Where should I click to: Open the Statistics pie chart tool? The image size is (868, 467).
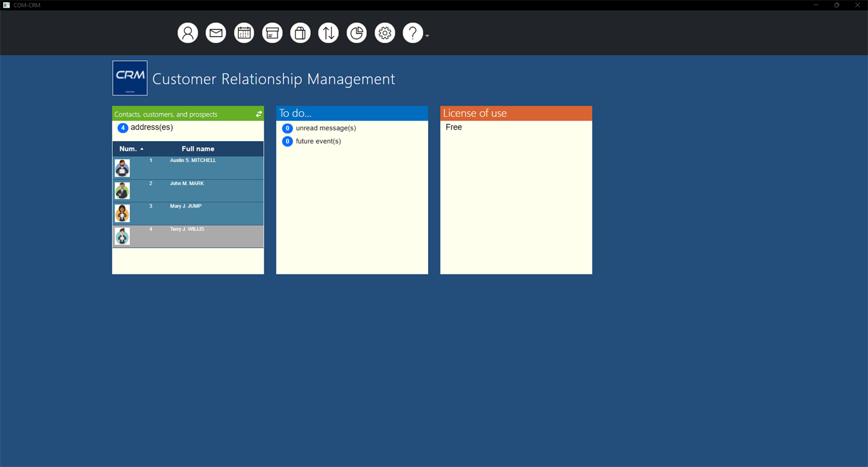point(356,32)
